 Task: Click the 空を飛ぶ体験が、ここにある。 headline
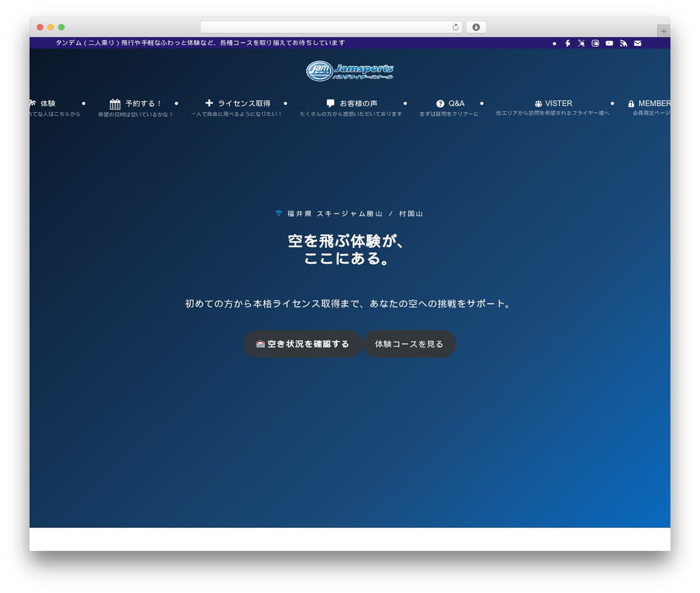[346, 249]
